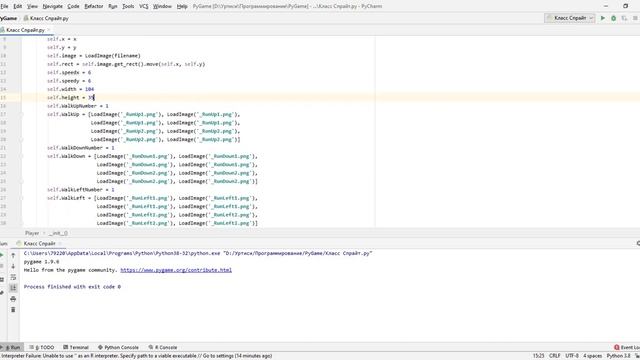
Task: Collapse the self.WalkLeft list fold marker
Action: click(x=22, y=198)
